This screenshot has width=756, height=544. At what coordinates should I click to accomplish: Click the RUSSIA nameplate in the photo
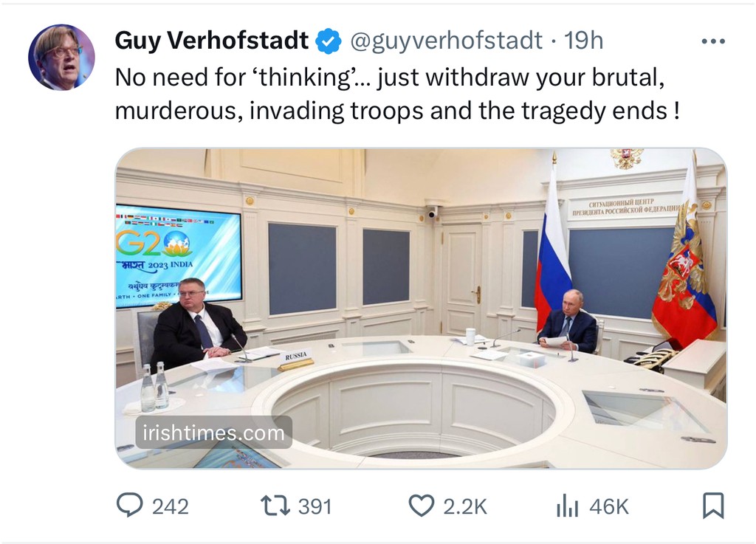[x=295, y=358]
